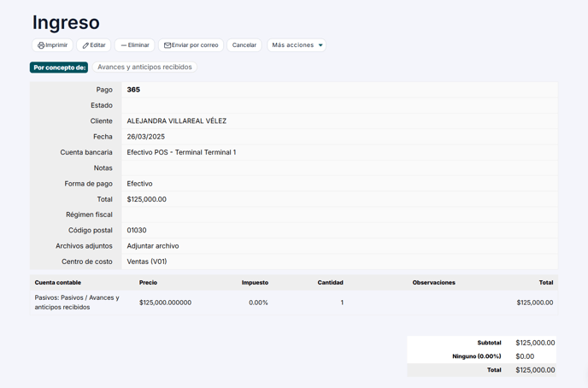This screenshot has height=388, width=588.
Task: Click Efectivo POS - Terminal Terminal 1
Action: pyautogui.click(x=181, y=152)
